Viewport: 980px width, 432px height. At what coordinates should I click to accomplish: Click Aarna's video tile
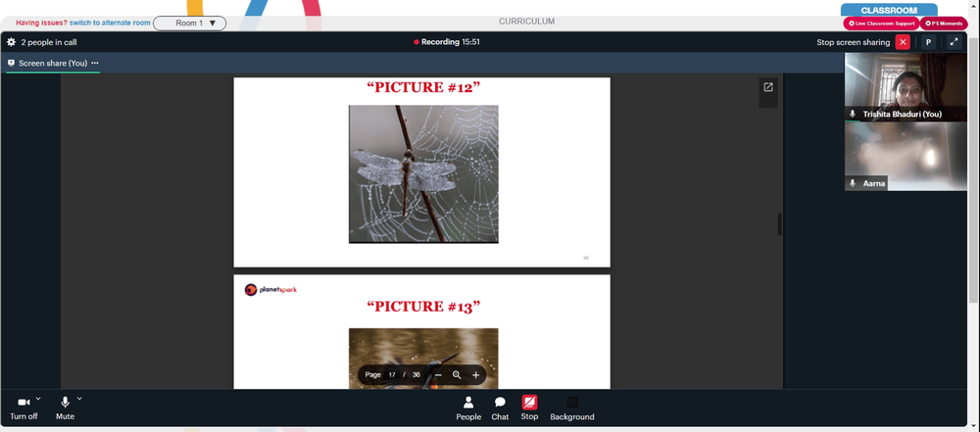point(906,156)
